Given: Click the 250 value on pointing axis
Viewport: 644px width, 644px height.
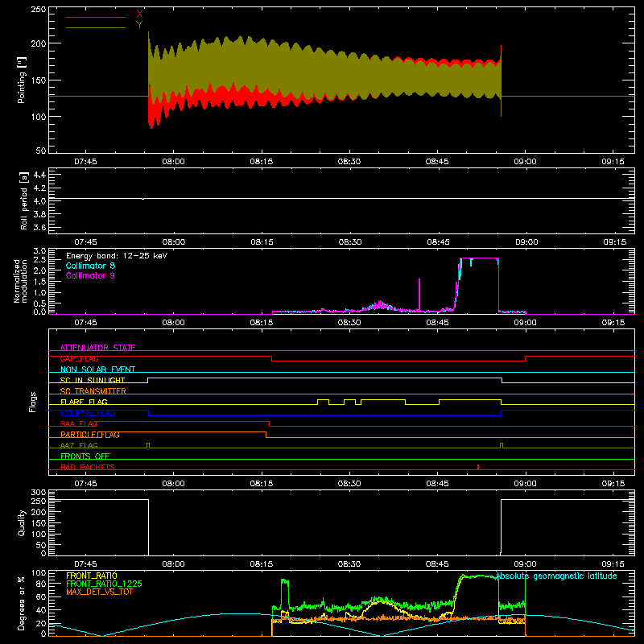Looking at the screenshot, I should click(x=39, y=10).
